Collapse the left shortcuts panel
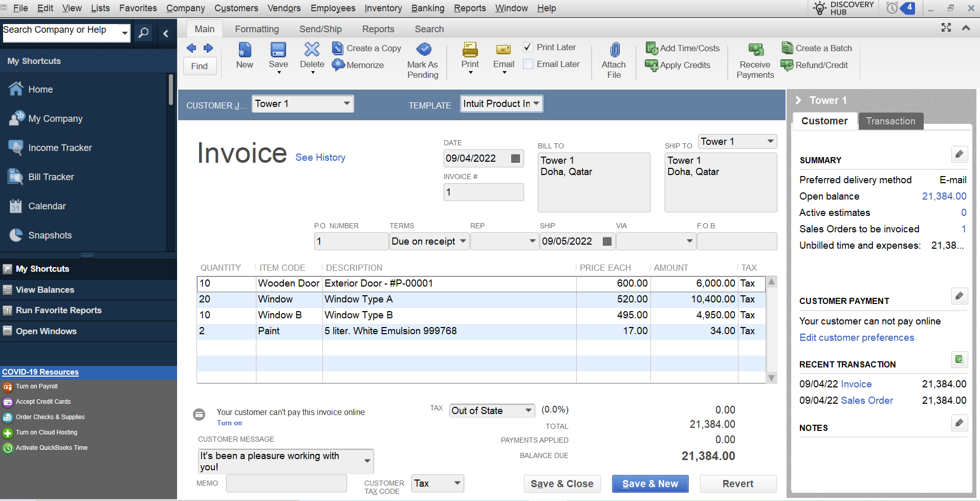This screenshot has height=501, width=980. [165, 33]
